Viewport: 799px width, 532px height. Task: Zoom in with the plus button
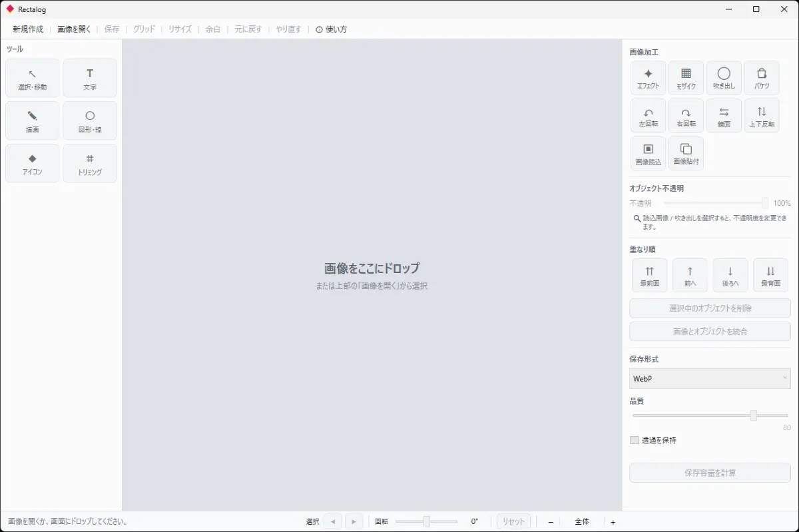tap(613, 522)
